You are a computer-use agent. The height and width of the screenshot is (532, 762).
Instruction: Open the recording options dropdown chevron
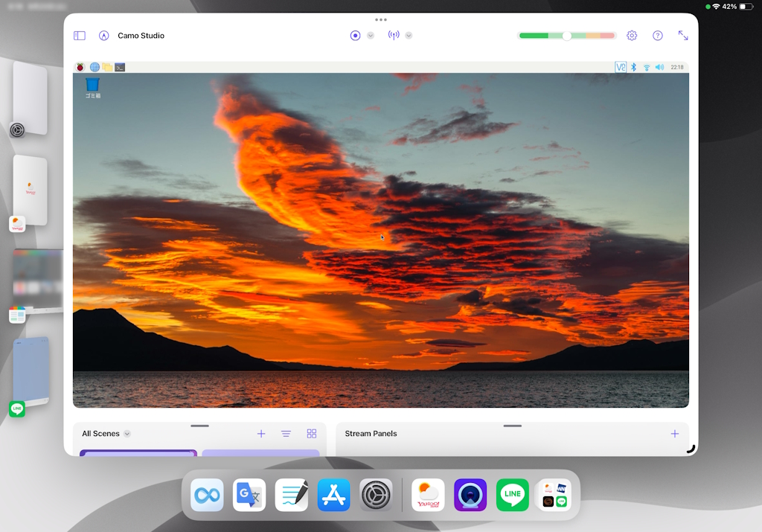click(x=371, y=36)
